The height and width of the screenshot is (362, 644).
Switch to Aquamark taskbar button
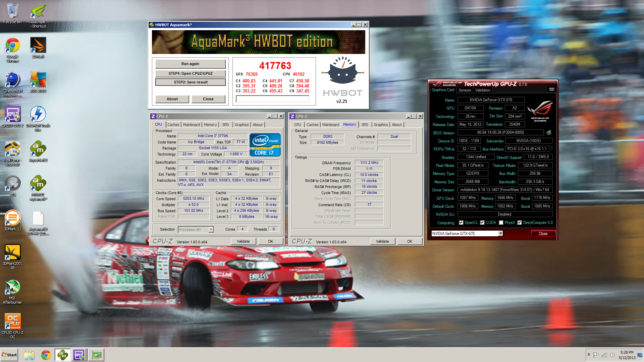pos(62,355)
